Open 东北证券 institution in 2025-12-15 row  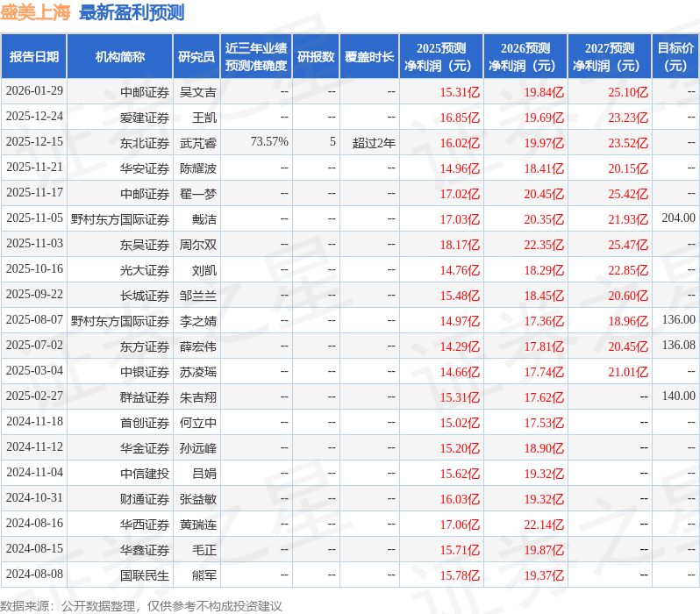point(145,142)
